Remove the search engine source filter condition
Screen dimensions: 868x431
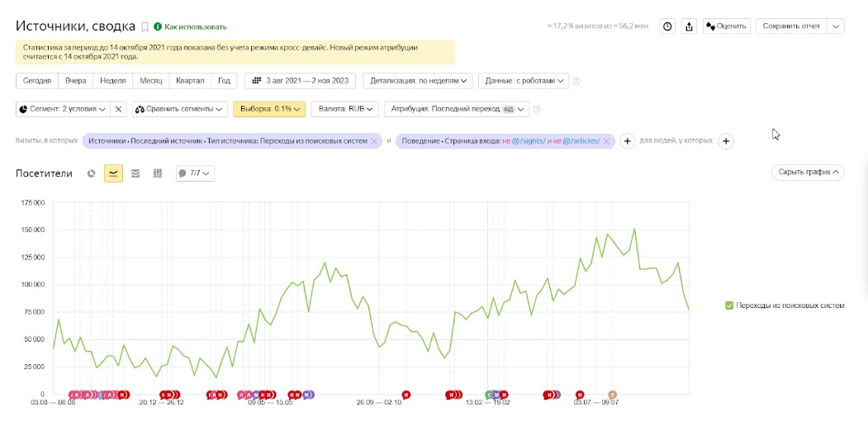(374, 141)
